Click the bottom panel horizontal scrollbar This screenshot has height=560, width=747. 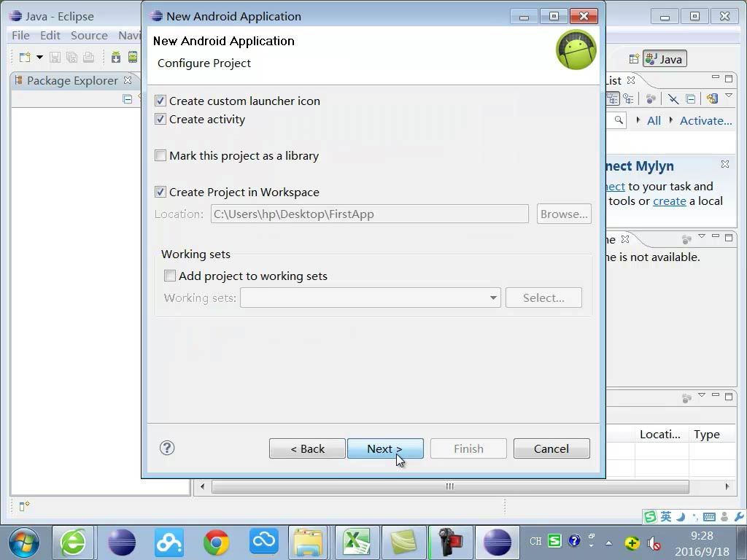click(x=450, y=486)
